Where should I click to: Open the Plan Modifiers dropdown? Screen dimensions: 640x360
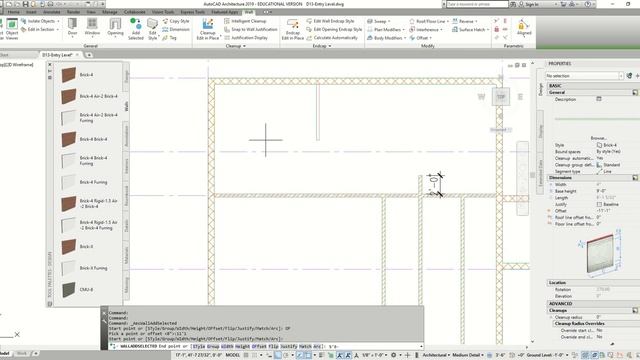point(386,29)
